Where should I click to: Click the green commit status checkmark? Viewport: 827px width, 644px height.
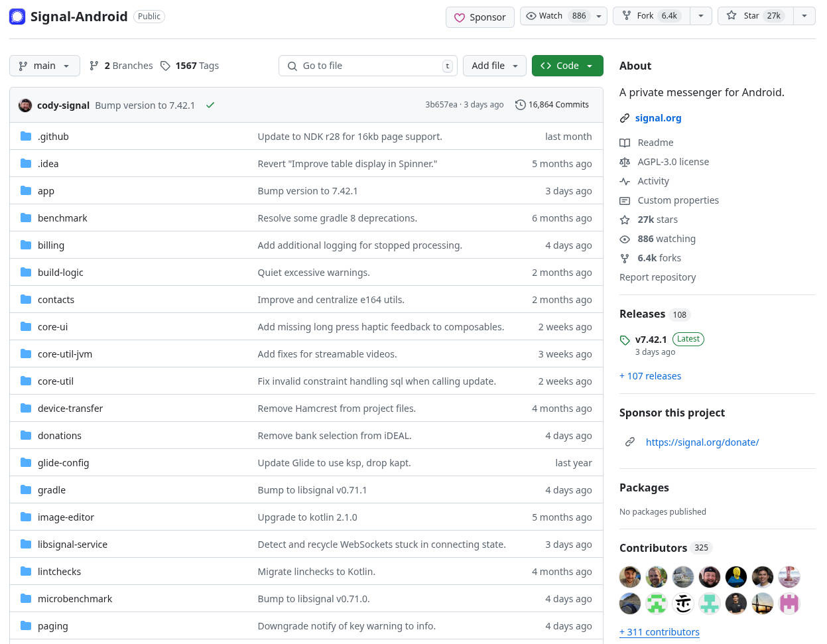coord(210,105)
